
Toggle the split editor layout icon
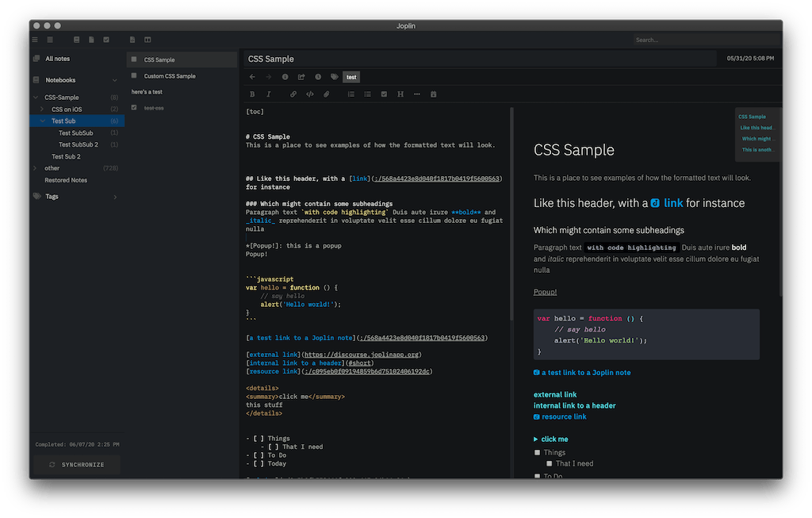click(x=147, y=40)
